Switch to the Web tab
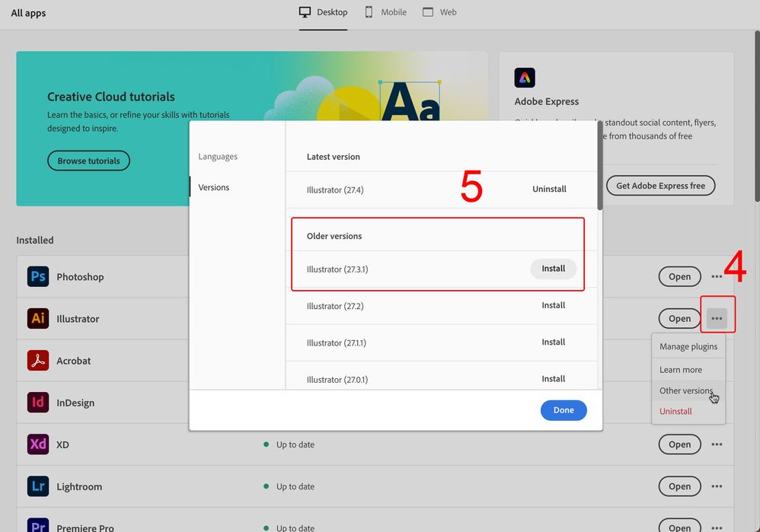This screenshot has width=760, height=532. [439, 13]
